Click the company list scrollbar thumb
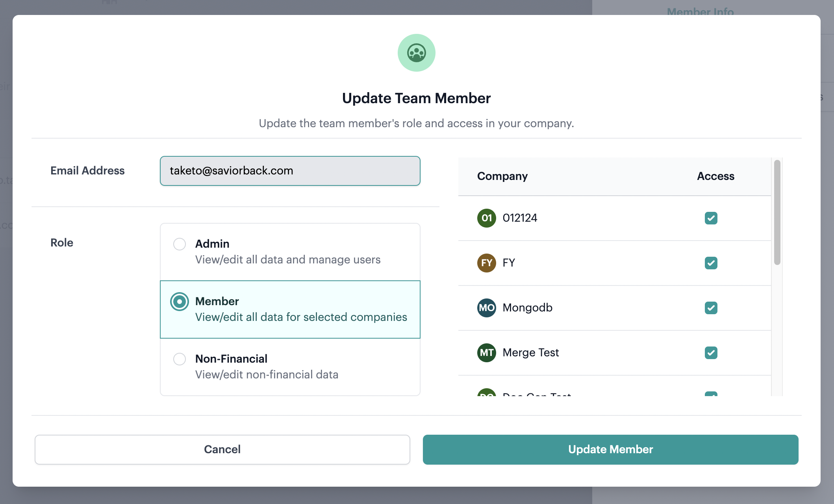This screenshot has height=504, width=834. click(x=777, y=213)
